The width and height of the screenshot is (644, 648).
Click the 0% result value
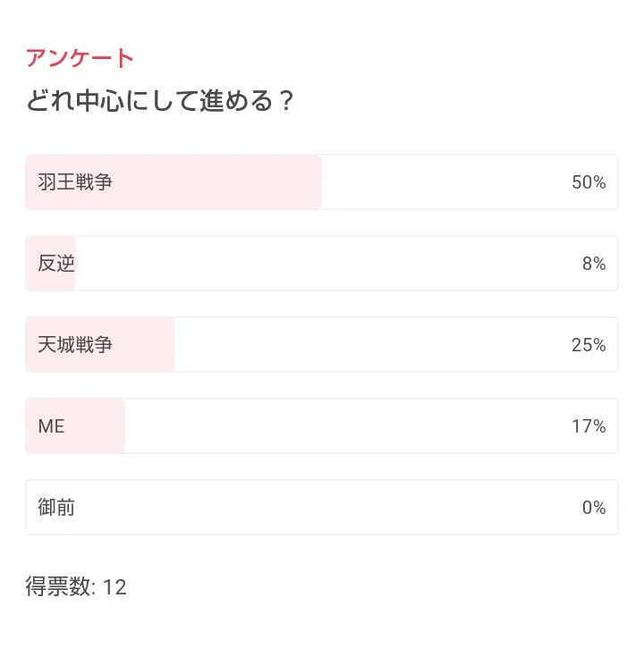pos(594,508)
